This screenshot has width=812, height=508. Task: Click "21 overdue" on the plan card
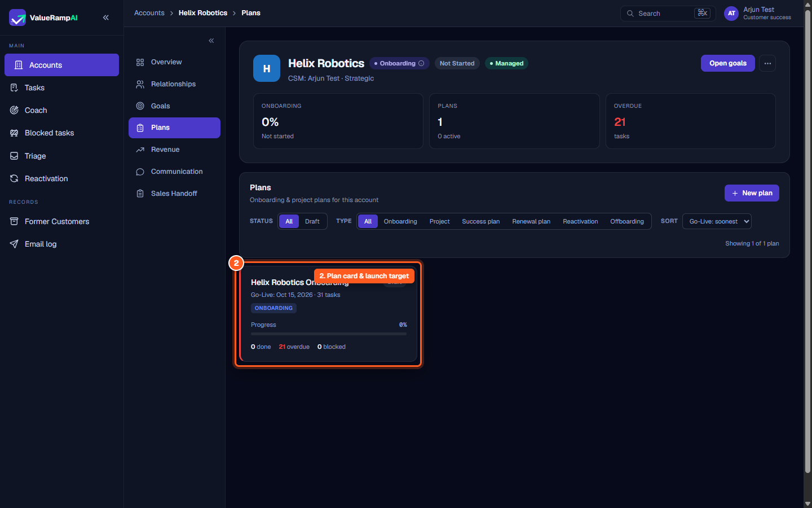click(x=294, y=347)
